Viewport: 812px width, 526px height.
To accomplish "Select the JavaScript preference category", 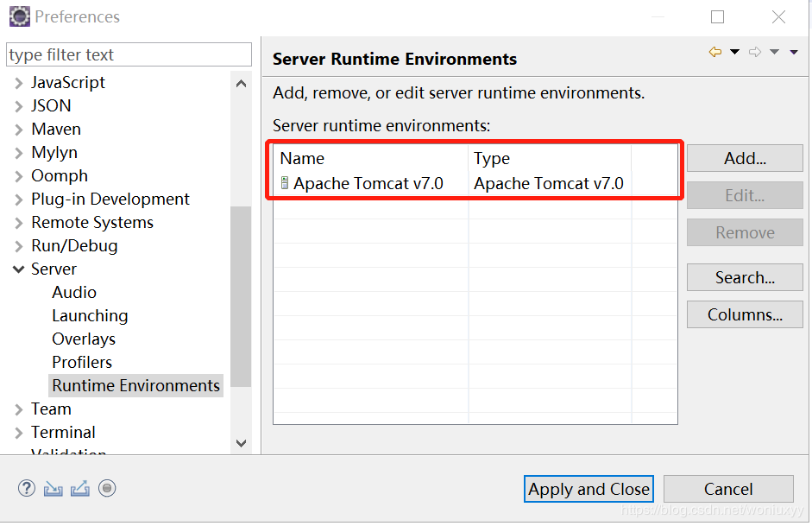I will click(x=68, y=83).
